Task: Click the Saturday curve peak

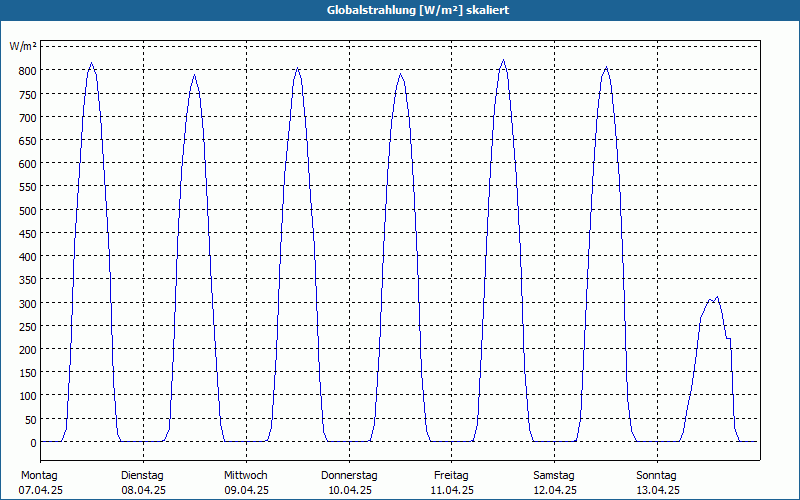Action: point(606,67)
